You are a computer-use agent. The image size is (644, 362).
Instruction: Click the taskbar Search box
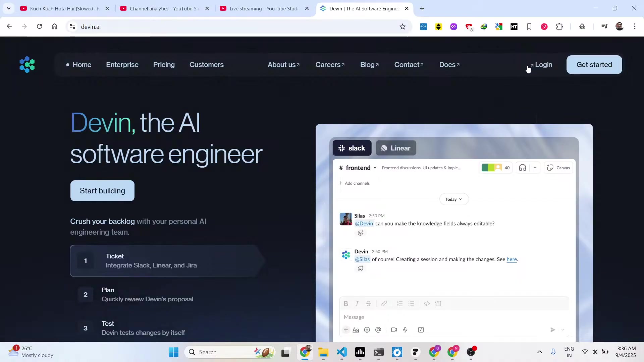click(x=230, y=352)
